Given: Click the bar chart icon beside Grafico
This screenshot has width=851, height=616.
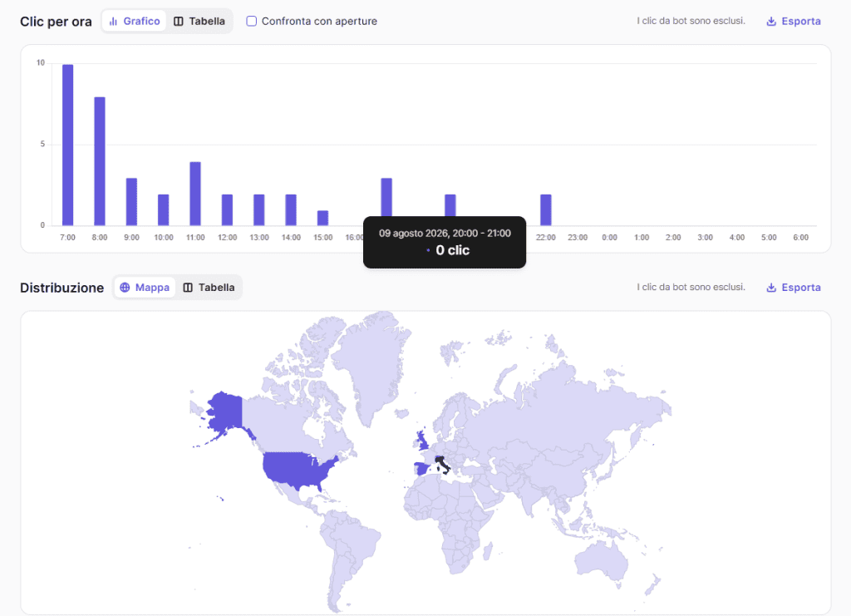Looking at the screenshot, I should point(113,21).
